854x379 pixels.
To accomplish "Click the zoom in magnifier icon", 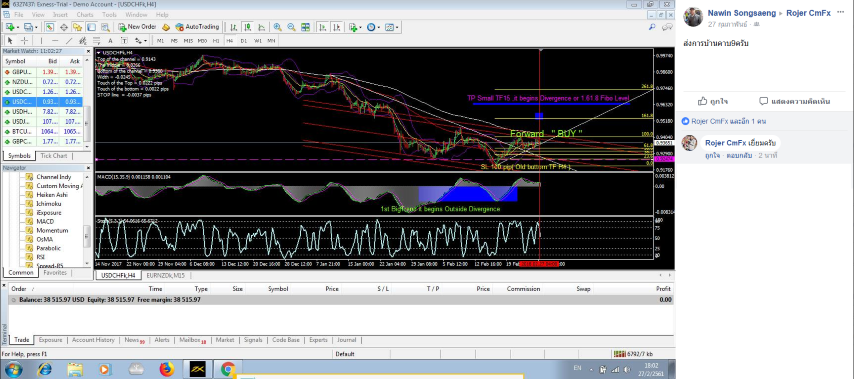I will pos(277,27).
